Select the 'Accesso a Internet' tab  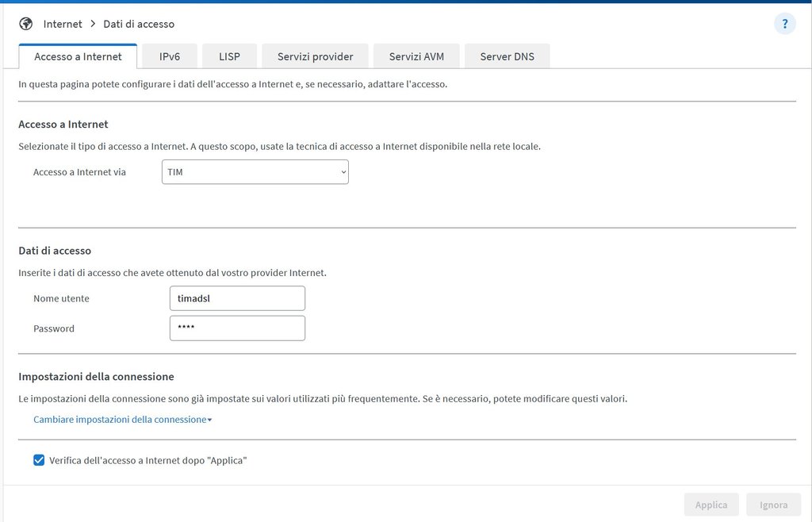(78, 56)
